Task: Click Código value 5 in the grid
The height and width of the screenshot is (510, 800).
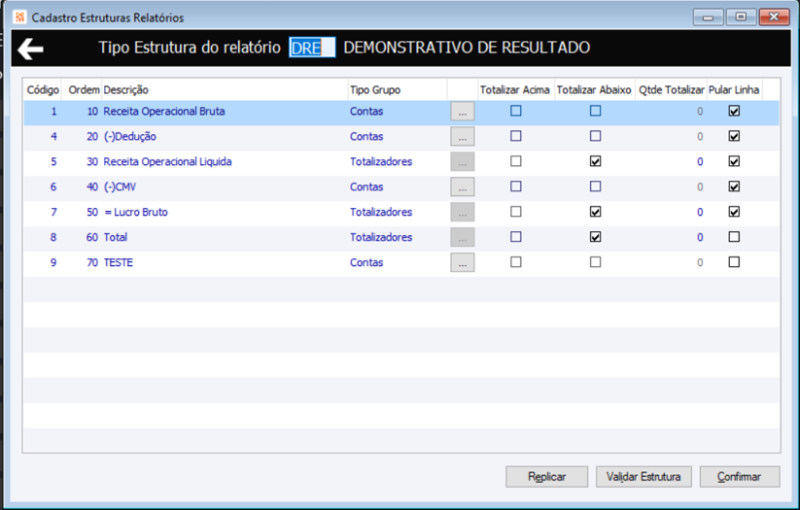Action: click(x=54, y=162)
